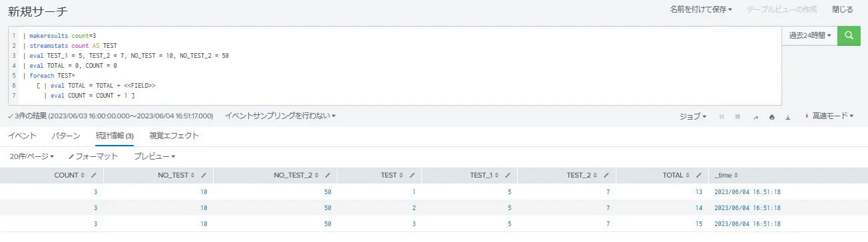The height and width of the screenshot is (242, 868).
Task: Click the export download icon
Action: pyautogui.click(x=787, y=116)
